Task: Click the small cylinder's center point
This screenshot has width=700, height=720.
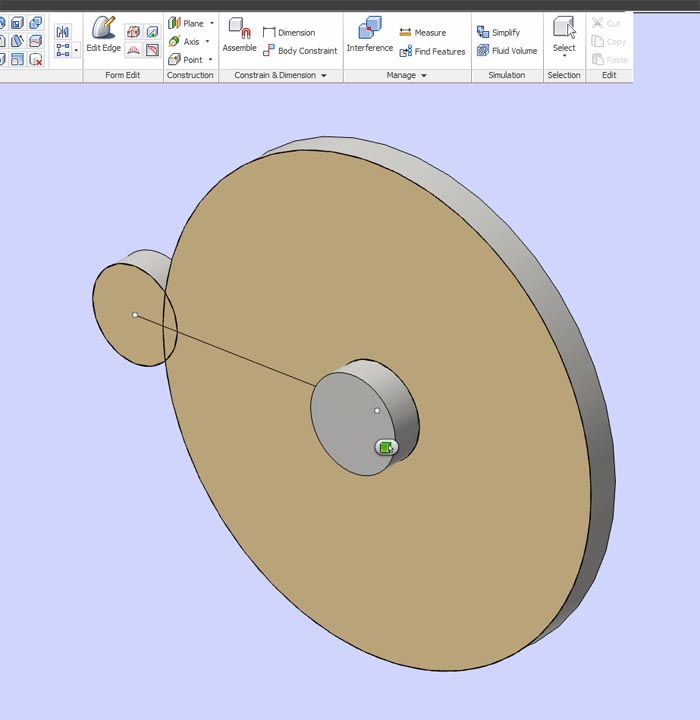Action: [x=135, y=315]
